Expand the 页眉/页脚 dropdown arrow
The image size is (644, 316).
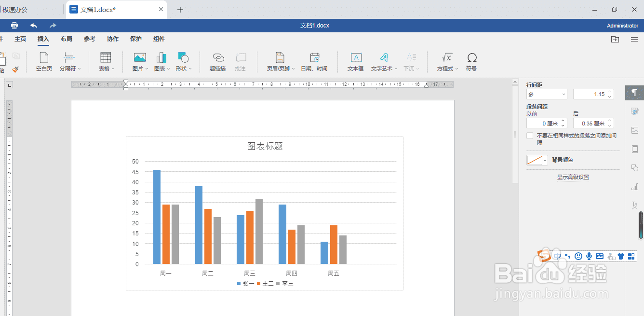point(294,69)
